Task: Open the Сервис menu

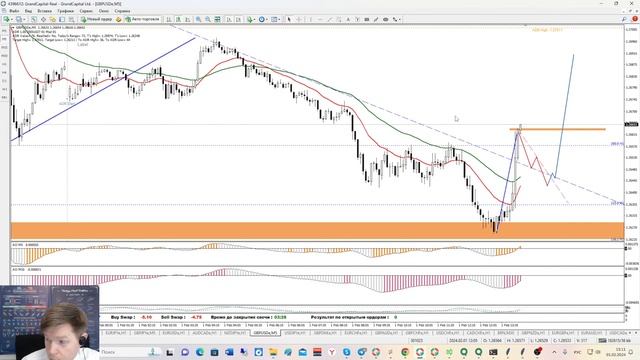Action: 86,11
